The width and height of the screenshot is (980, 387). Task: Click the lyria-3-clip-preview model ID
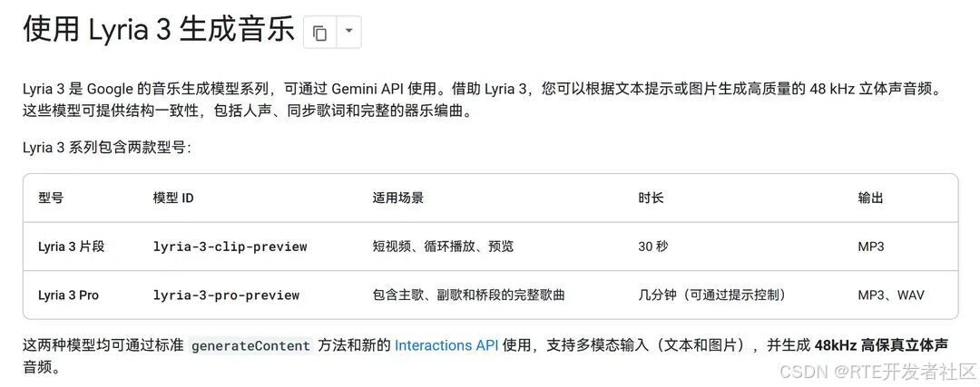point(230,247)
